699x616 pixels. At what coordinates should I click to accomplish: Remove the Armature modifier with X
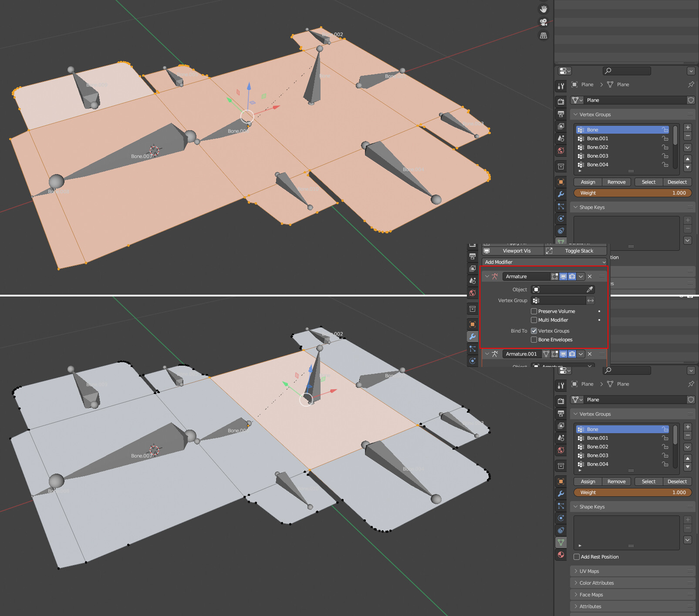click(590, 276)
